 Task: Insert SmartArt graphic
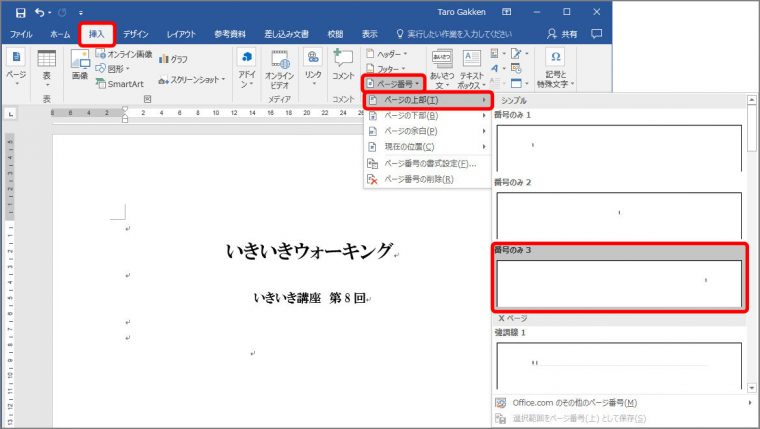(120, 84)
